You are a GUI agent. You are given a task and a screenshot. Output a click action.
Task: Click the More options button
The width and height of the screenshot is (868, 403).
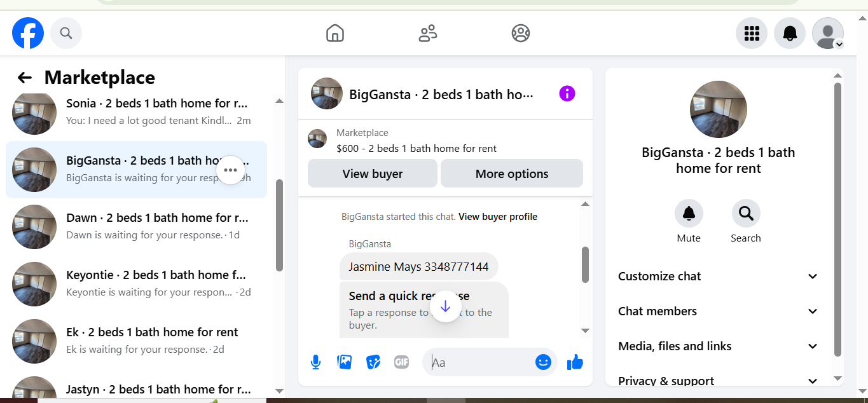coord(512,174)
